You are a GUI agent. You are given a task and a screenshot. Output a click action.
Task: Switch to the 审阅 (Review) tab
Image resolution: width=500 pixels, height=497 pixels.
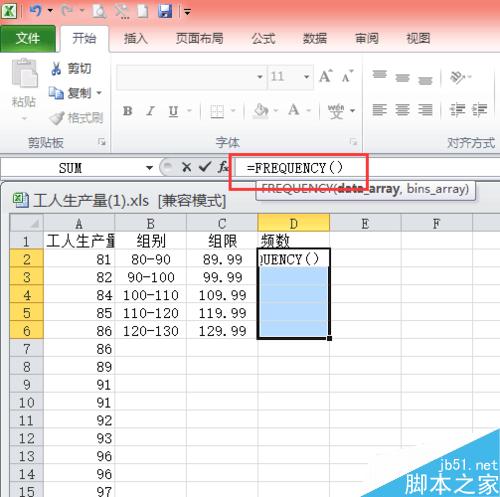pyautogui.click(x=367, y=39)
